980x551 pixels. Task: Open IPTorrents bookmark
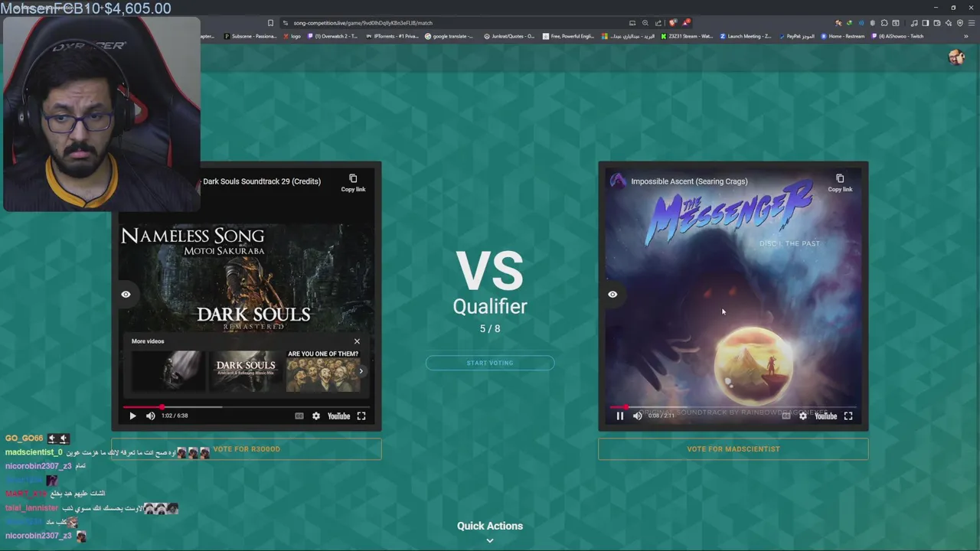click(392, 36)
